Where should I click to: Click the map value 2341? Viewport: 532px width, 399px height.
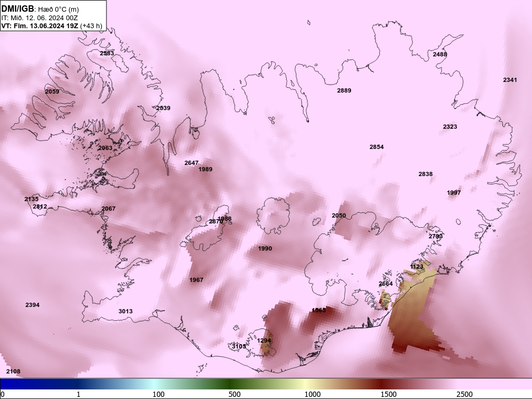tap(510, 80)
